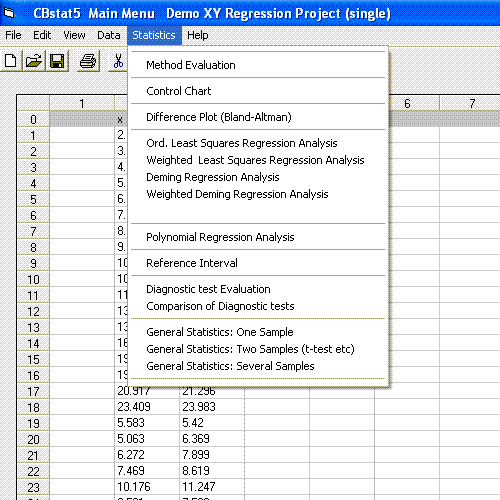Select row header 20

33,439
